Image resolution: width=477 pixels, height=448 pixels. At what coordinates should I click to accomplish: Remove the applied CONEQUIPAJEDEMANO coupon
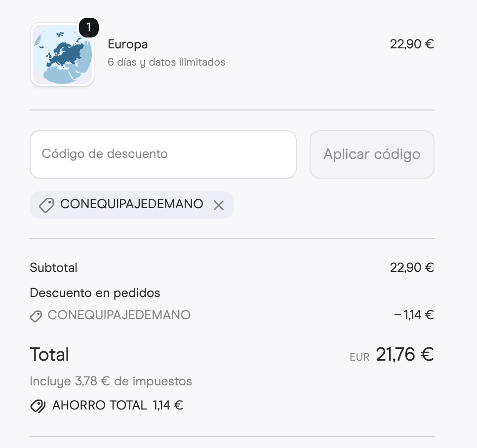[219, 204]
